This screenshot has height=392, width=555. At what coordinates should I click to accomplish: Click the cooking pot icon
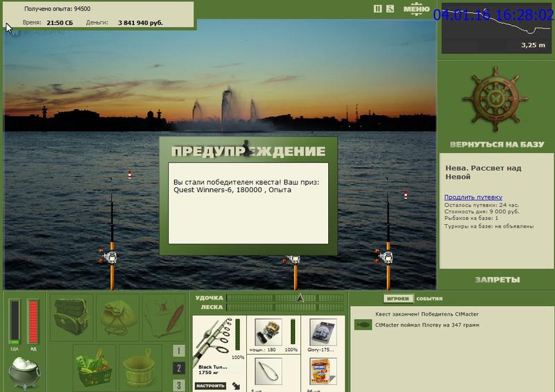(24, 373)
